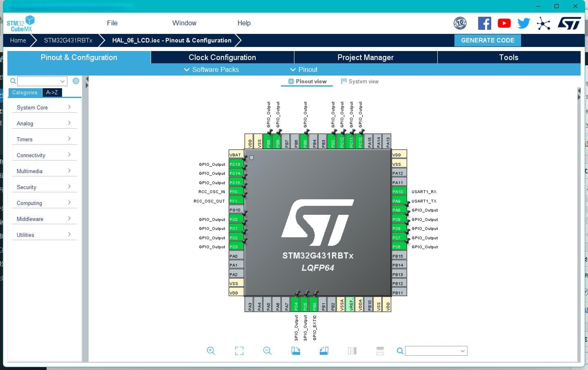Click the peripheral search magnifier icon
588x370 pixels.
coord(13,81)
